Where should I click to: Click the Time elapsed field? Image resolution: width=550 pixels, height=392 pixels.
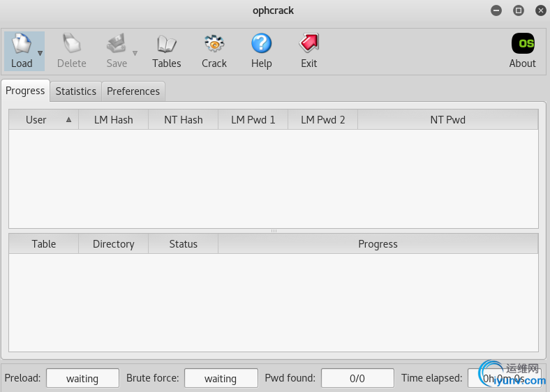coord(505,378)
